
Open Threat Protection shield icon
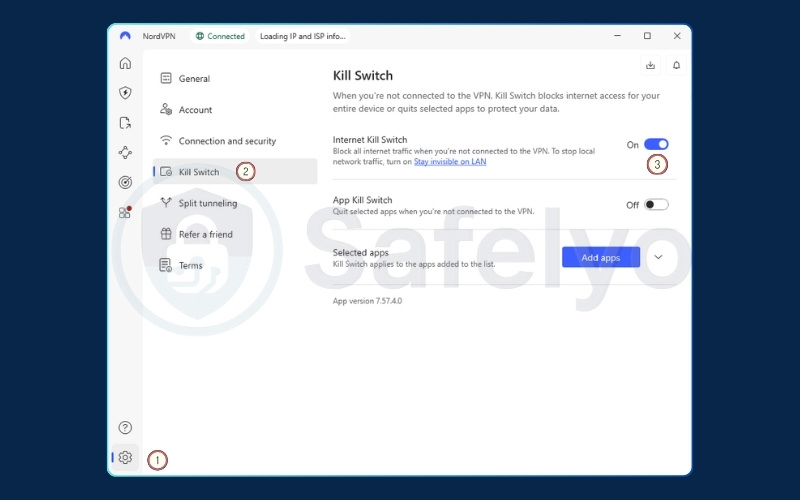(125, 93)
